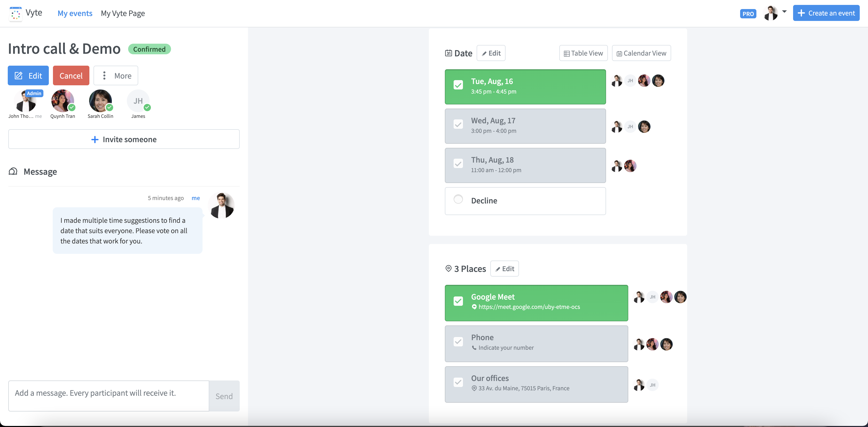868x427 pixels.
Task: Vote for the Wed, Aug 17 slot
Action: click(x=458, y=124)
